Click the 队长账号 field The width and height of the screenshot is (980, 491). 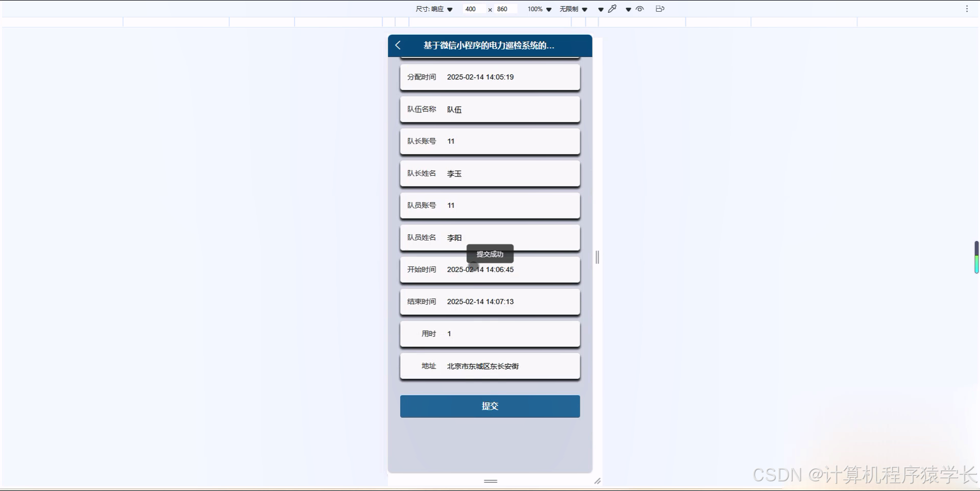pyautogui.click(x=490, y=141)
